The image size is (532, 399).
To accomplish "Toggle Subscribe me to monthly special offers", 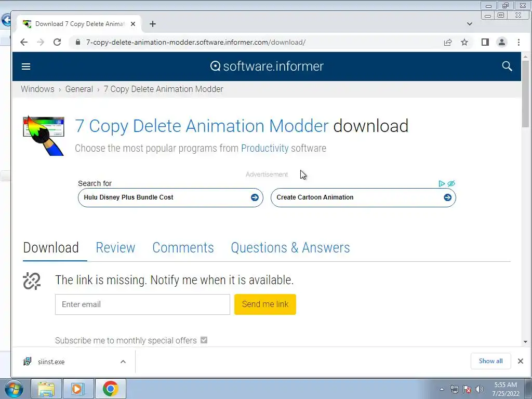I will point(204,340).
